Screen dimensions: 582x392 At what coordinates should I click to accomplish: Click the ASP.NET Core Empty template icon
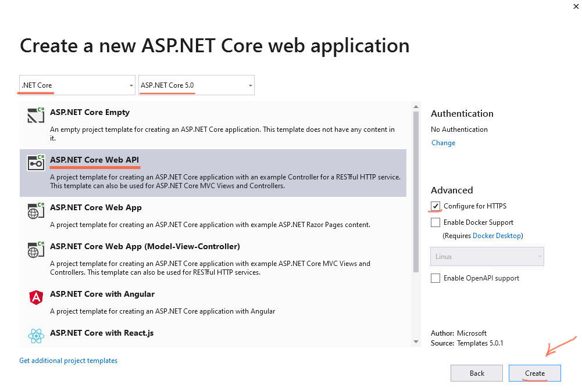point(36,114)
